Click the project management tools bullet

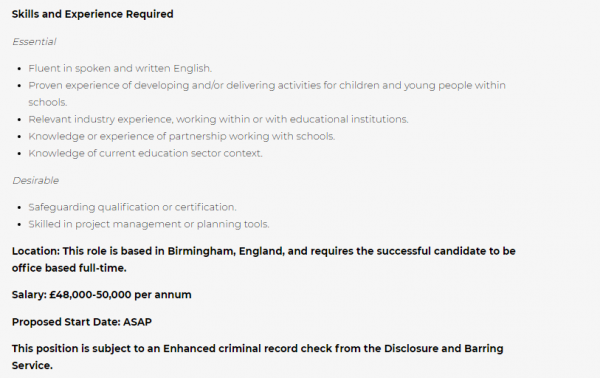click(x=148, y=224)
